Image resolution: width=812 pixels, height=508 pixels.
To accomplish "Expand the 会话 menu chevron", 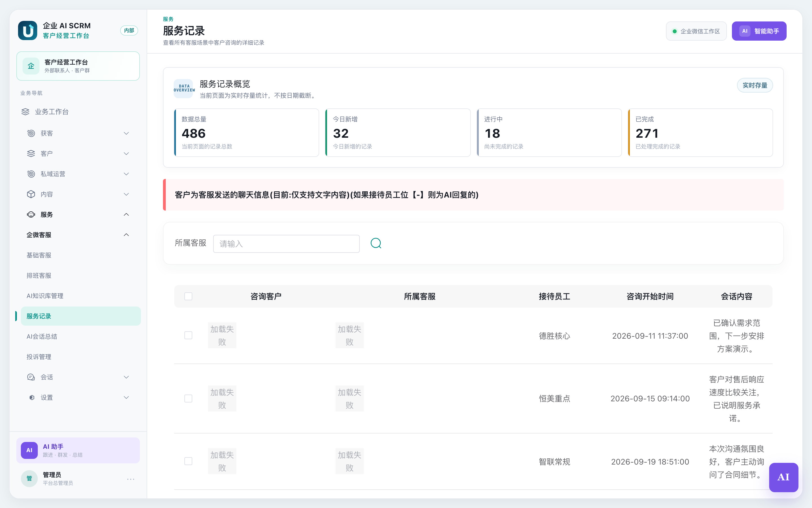I will click(x=126, y=377).
